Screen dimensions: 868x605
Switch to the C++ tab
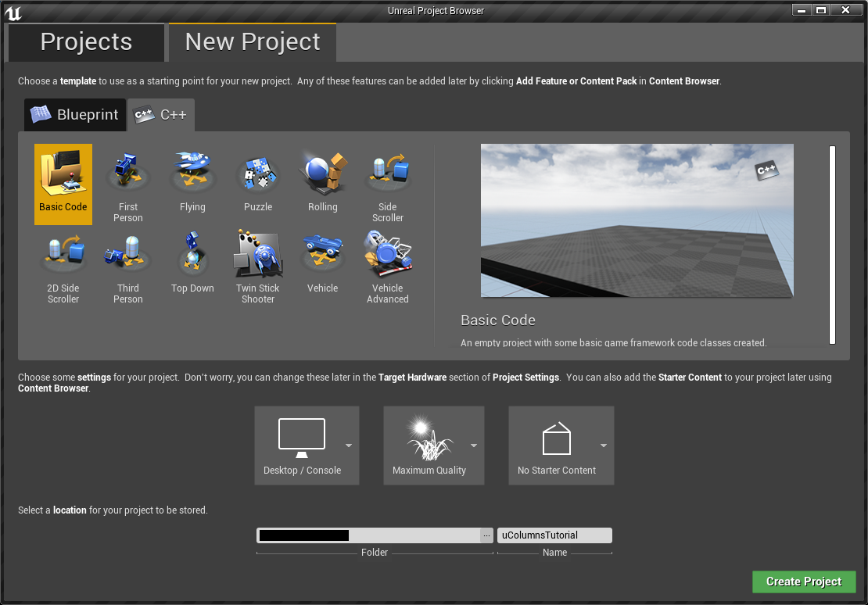point(161,115)
